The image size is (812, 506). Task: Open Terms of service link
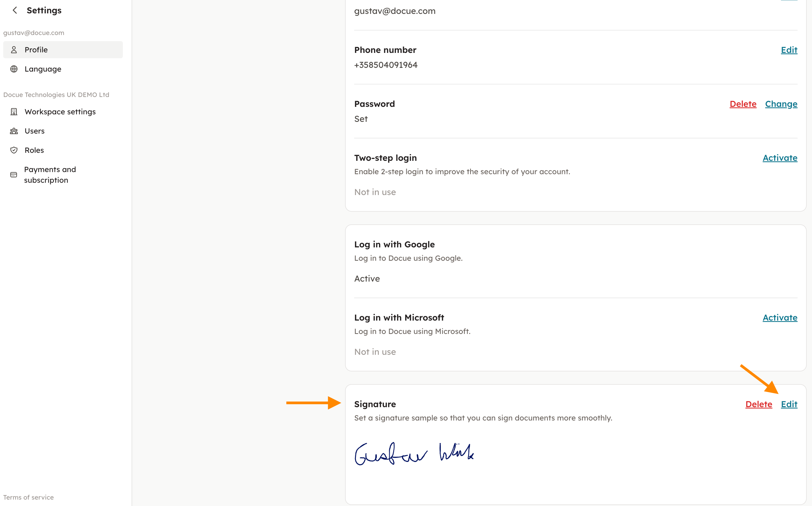point(28,497)
